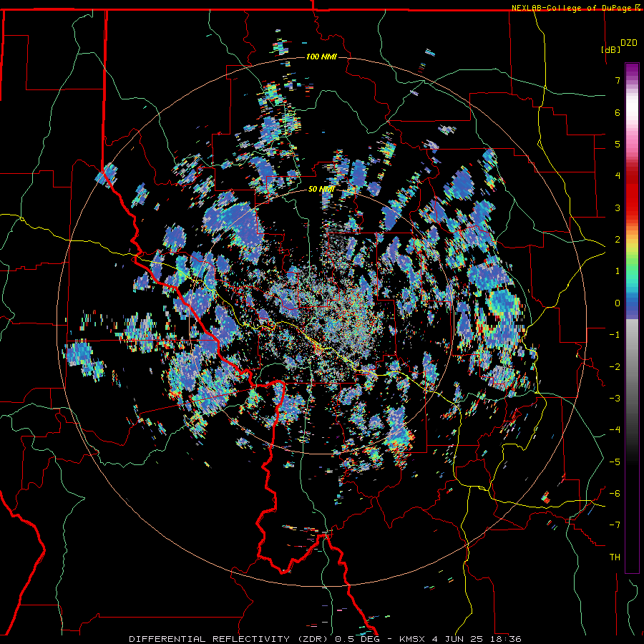Click the -4 dB tick on the color scale
The image size is (644, 644).
click(615, 430)
